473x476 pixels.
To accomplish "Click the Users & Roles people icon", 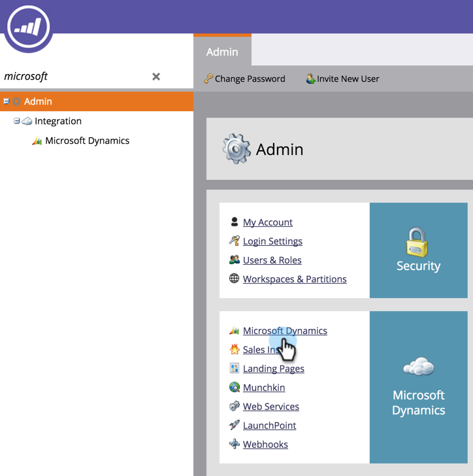I will [x=235, y=260].
